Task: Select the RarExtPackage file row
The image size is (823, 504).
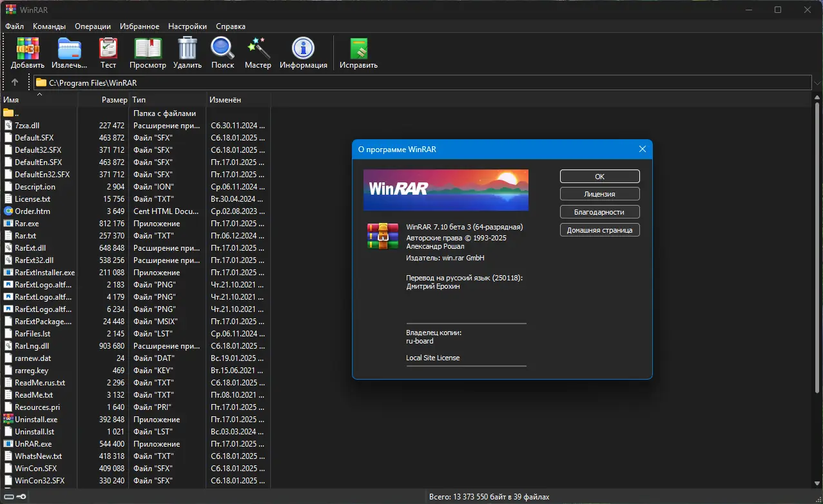Action: click(x=135, y=321)
